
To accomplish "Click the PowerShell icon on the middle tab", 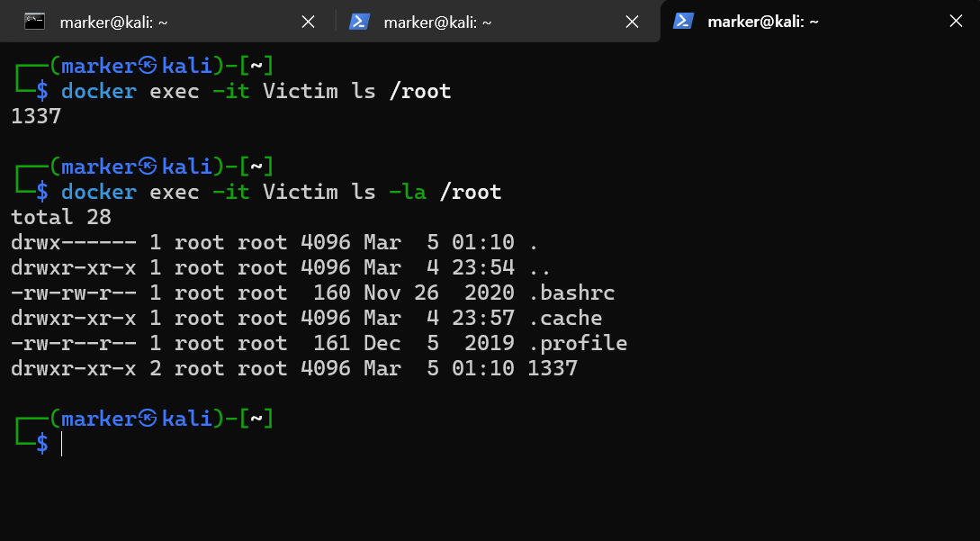I will (360, 22).
